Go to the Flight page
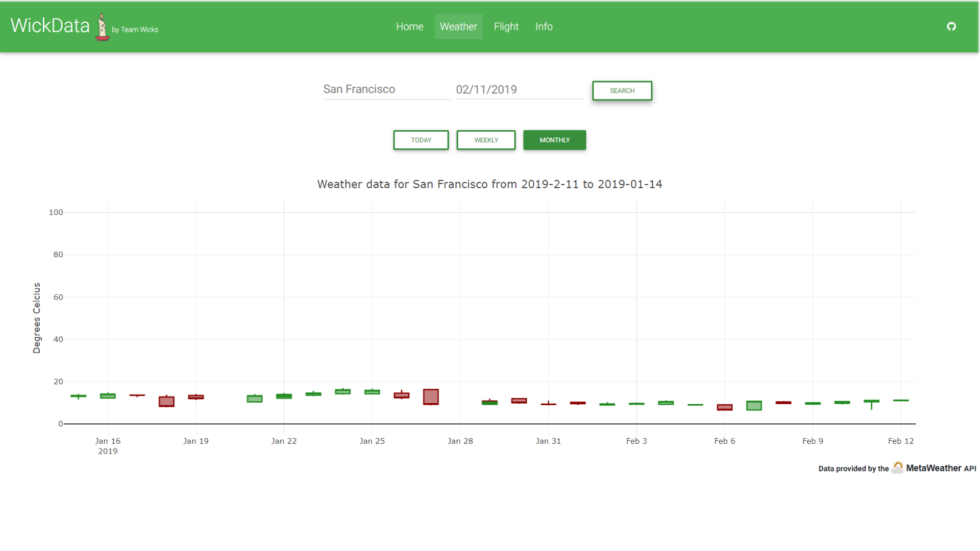The height and width of the screenshot is (551, 980). click(x=506, y=27)
